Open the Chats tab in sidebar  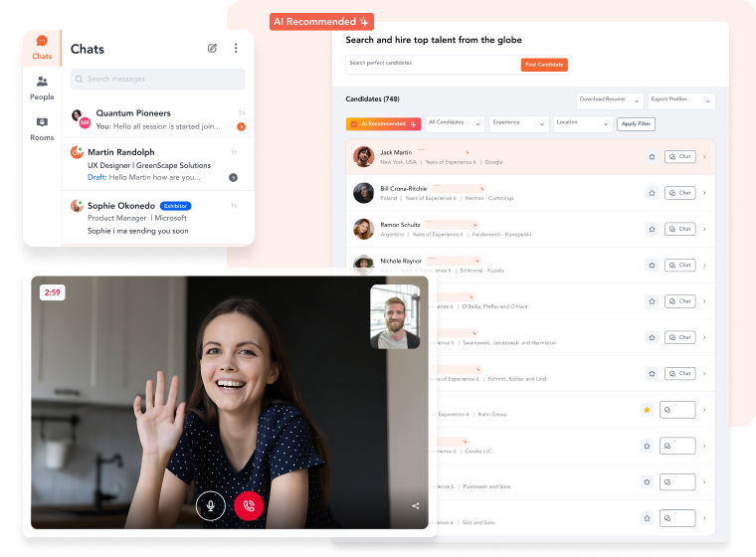42,48
